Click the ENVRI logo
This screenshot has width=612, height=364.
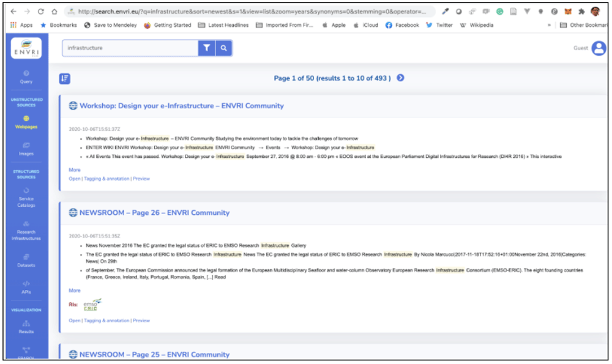[x=26, y=48]
